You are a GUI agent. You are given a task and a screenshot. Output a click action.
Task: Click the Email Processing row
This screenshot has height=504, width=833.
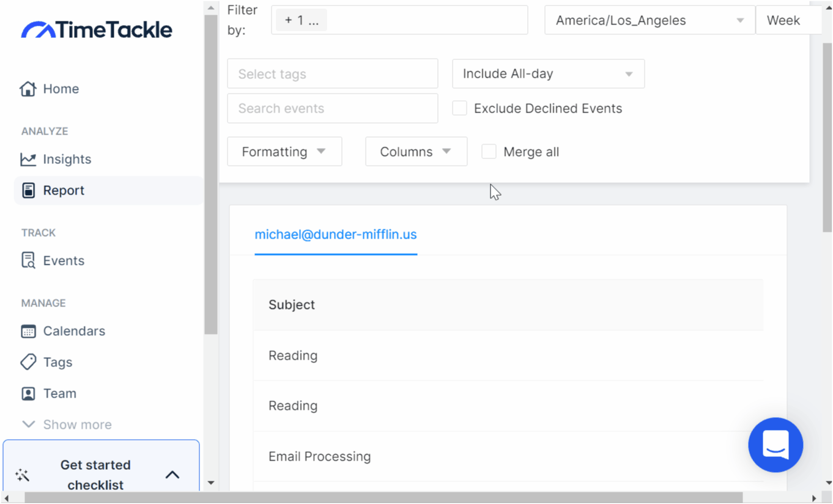(x=508, y=456)
